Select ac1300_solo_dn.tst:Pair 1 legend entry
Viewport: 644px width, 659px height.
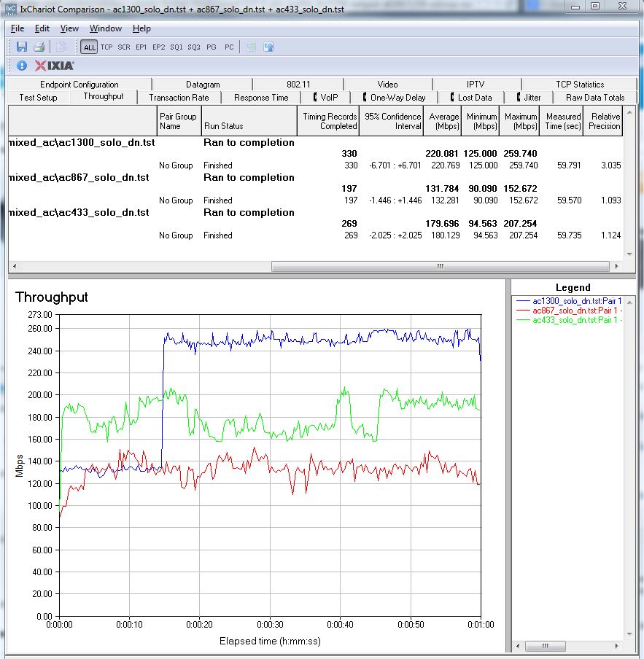[x=569, y=301]
